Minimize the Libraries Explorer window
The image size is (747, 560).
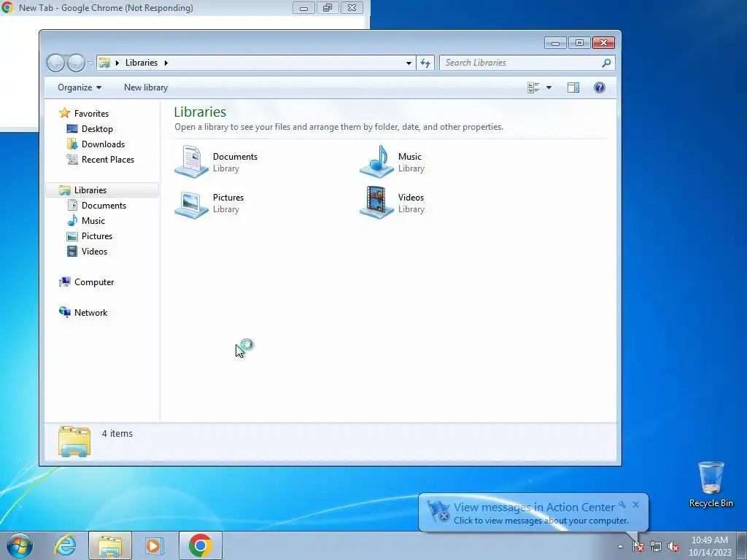(x=555, y=43)
